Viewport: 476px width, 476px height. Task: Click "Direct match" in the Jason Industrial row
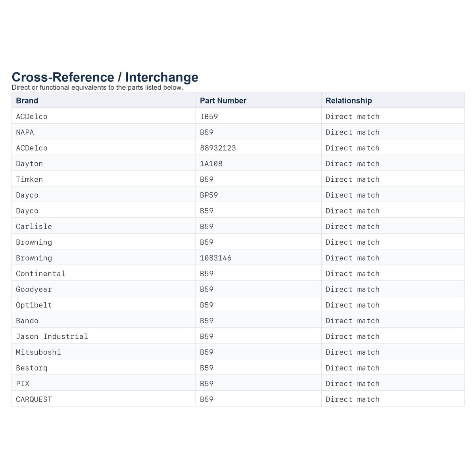(353, 336)
